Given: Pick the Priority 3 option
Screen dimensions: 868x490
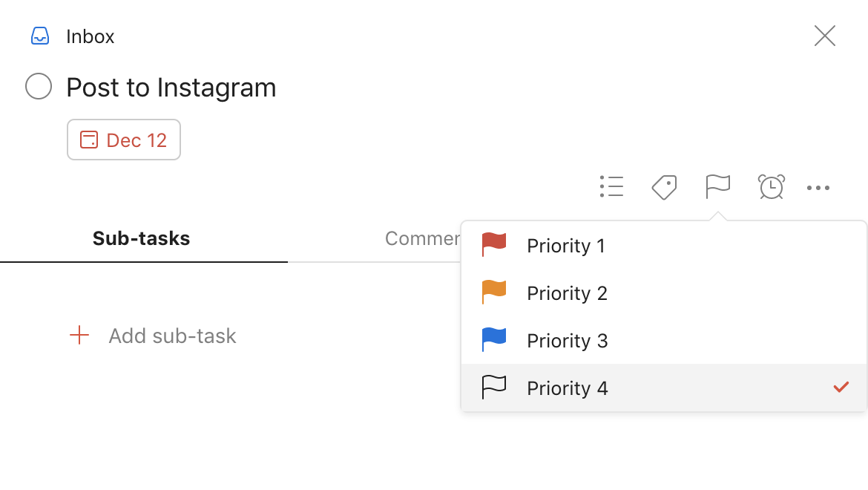Looking at the screenshot, I should click(x=567, y=341).
